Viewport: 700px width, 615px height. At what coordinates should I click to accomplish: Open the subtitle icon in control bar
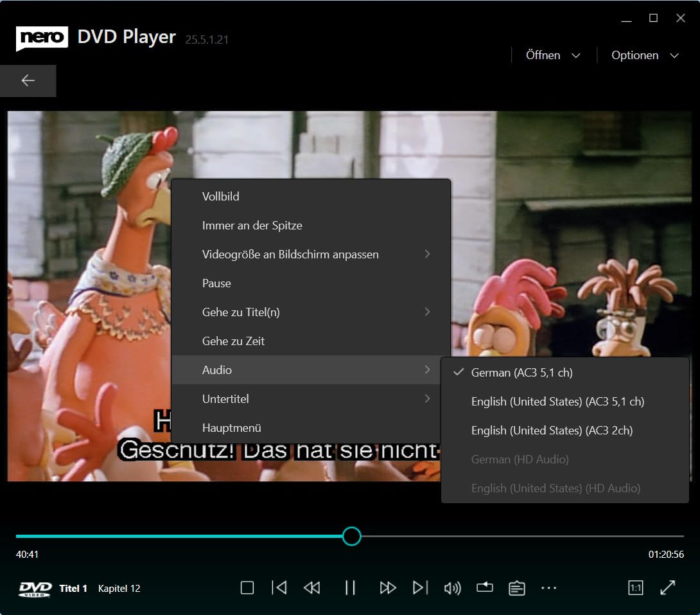(x=516, y=588)
